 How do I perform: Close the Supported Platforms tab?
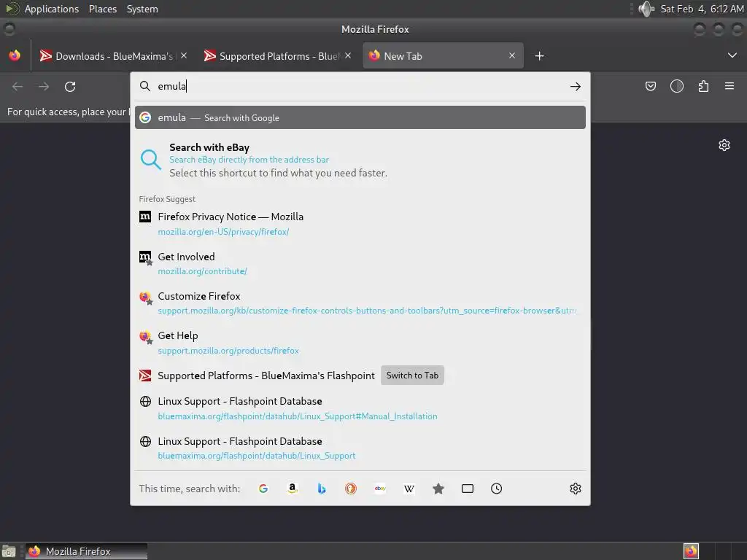pyautogui.click(x=348, y=55)
